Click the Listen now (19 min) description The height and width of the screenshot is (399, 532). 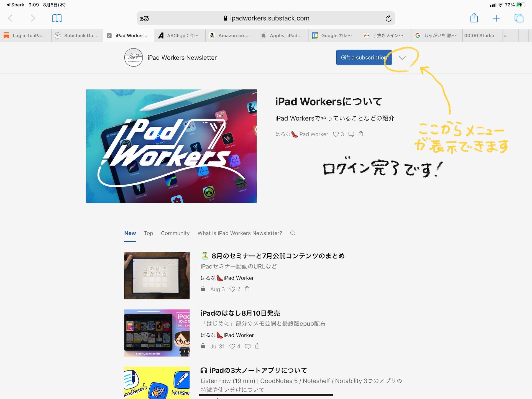(x=301, y=385)
